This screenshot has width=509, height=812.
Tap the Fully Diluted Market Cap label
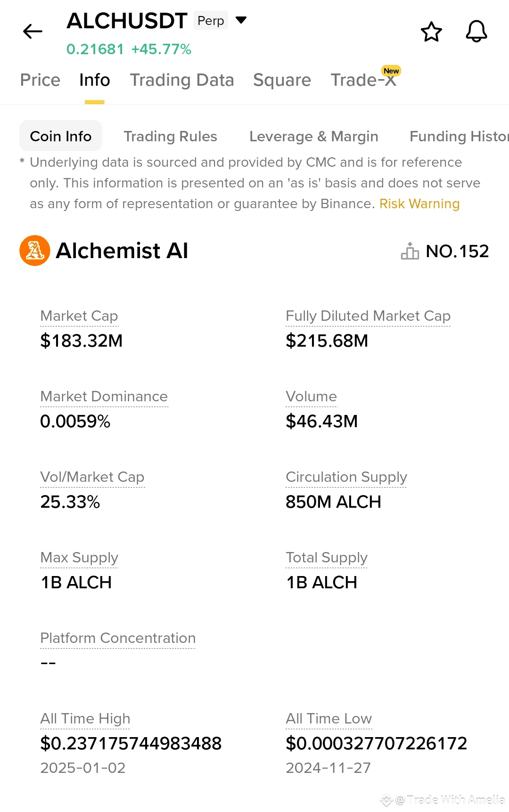pyautogui.click(x=368, y=316)
